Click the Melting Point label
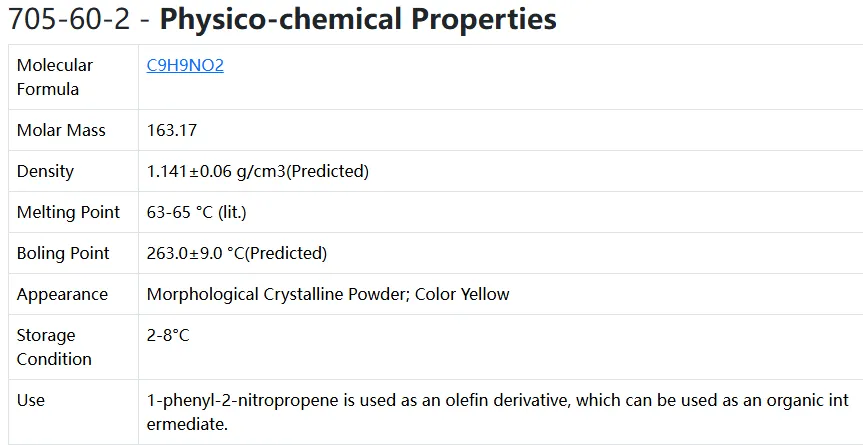This screenshot has height=445, width=863. tap(68, 212)
